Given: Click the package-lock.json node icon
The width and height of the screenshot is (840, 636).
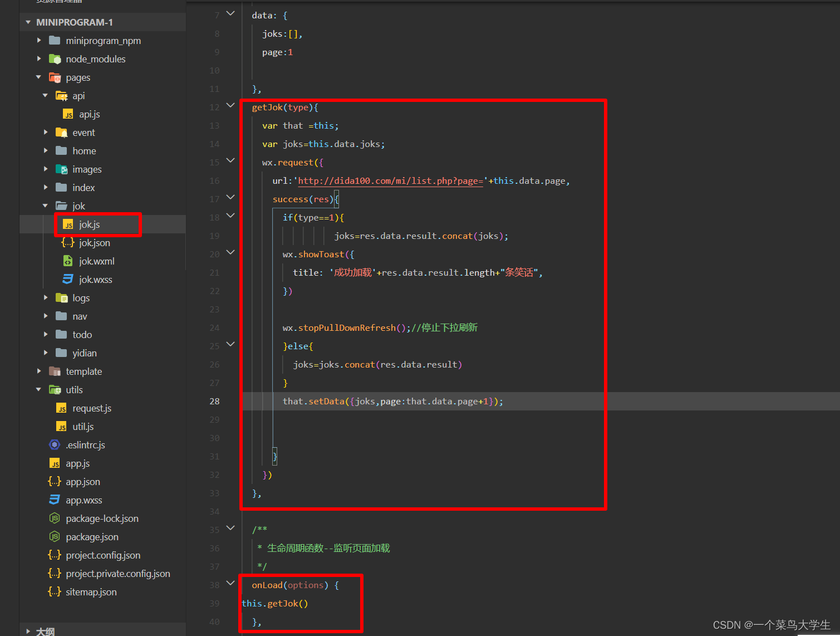Looking at the screenshot, I should 55,518.
